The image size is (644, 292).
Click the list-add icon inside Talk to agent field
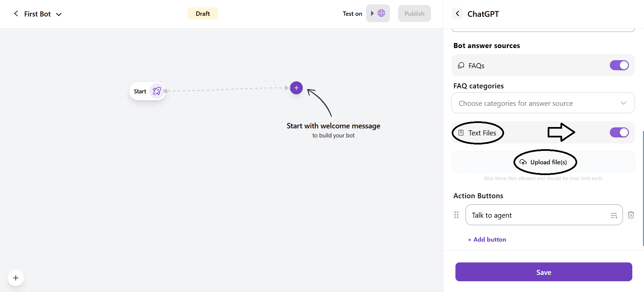(x=614, y=215)
